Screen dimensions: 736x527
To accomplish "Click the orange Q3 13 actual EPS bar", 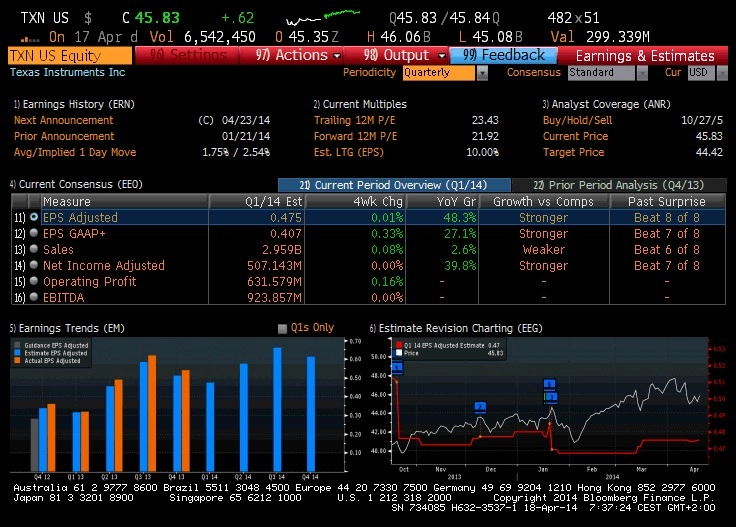I will click(x=152, y=413).
